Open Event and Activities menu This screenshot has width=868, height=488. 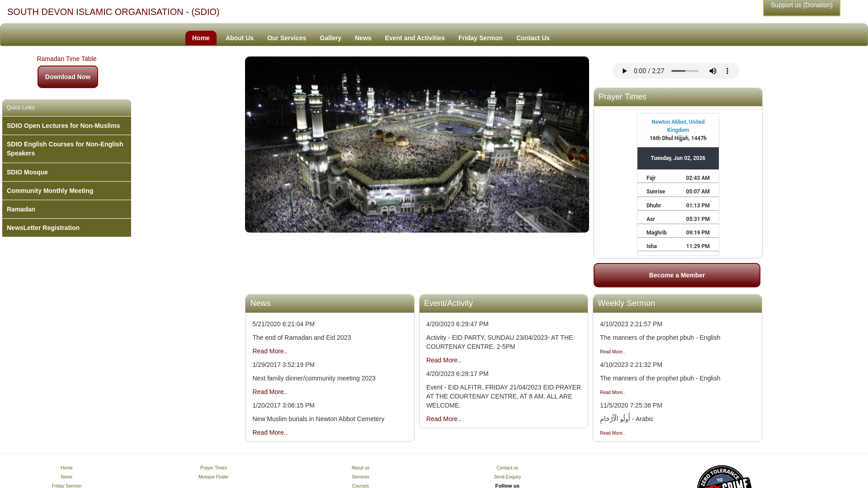pyautogui.click(x=415, y=38)
